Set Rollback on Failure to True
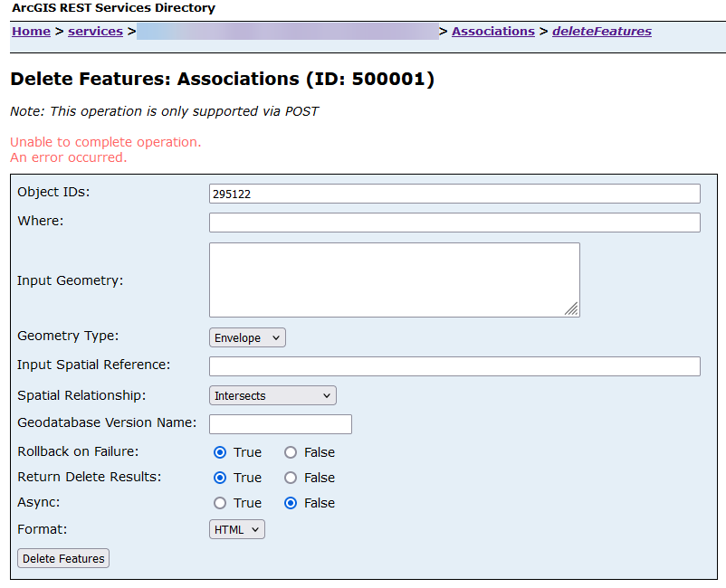The width and height of the screenshot is (726, 588). click(220, 452)
